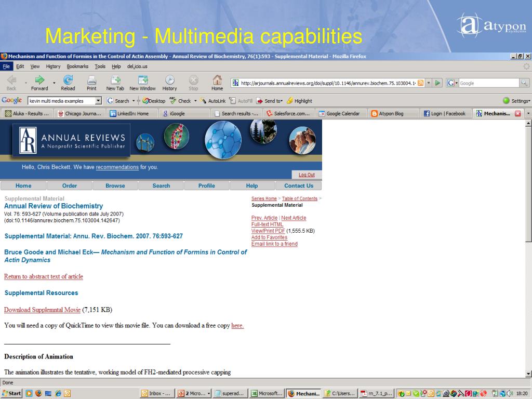Click the Windows Start button
This screenshot has width=532, height=399.
coord(11,393)
